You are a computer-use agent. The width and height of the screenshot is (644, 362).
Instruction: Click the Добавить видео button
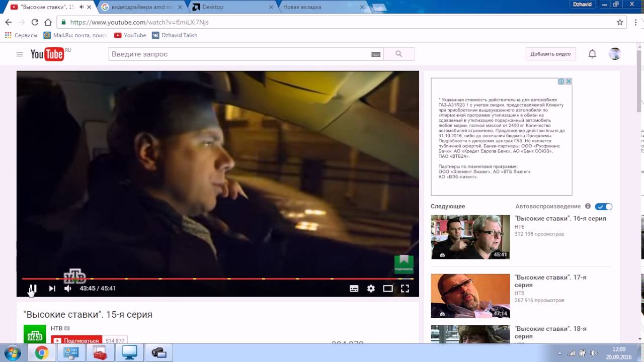coord(550,54)
